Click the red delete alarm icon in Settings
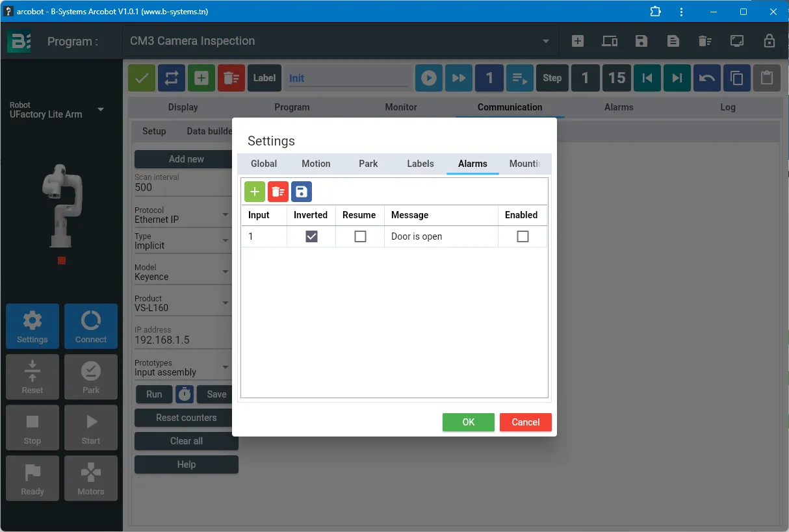Viewport: 789px width, 532px height. click(278, 192)
